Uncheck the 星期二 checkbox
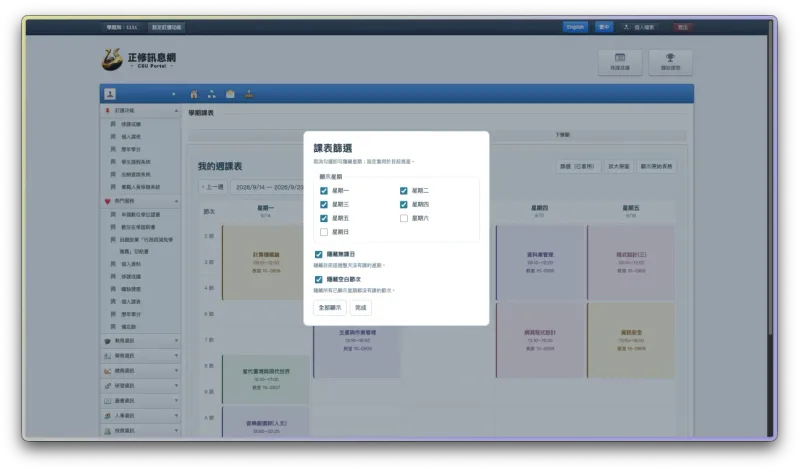The image size is (800, 471). (404, 191)
